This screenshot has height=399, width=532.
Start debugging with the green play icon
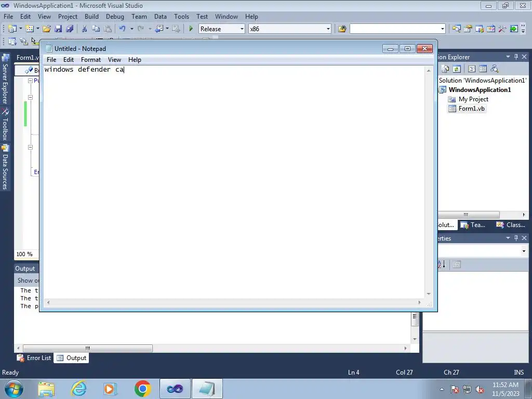coord(191,29)
